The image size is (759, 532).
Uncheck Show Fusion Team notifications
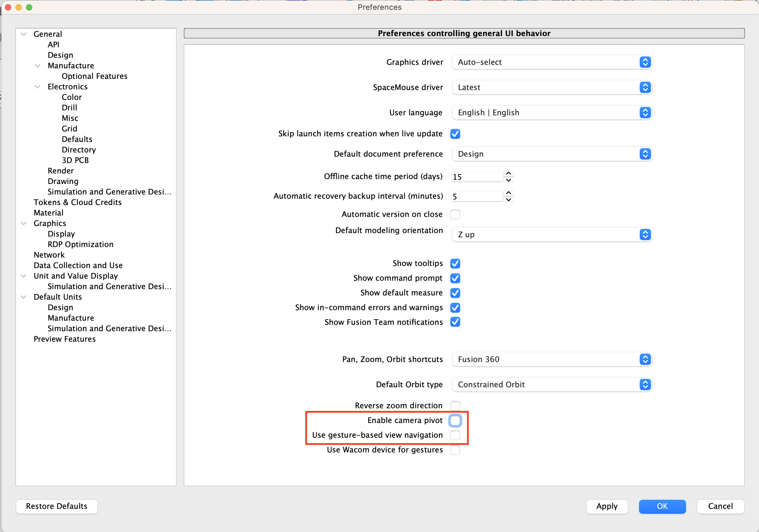pos(455,322)
